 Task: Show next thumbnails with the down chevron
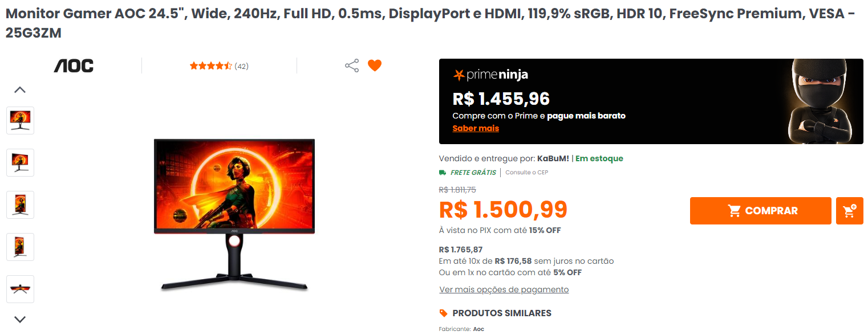click(x=20, y=320)
